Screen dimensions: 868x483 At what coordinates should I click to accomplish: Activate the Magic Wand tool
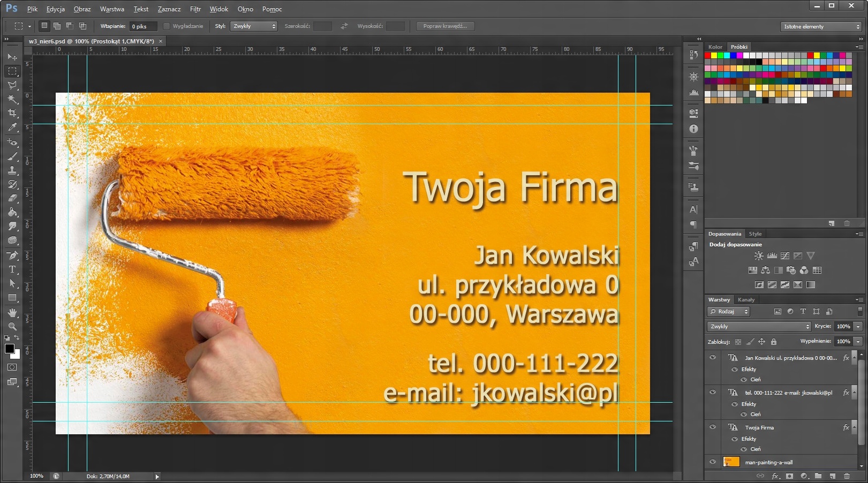pyautogui.click(x=12, y=99)
